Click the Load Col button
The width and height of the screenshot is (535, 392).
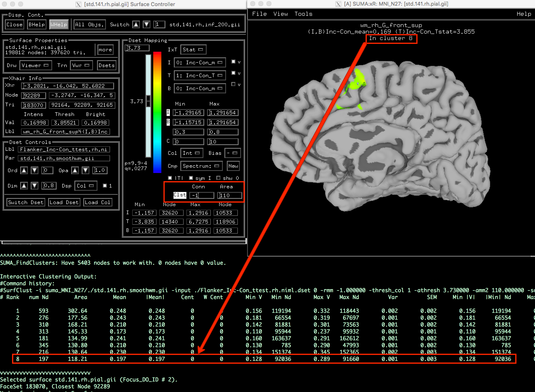(x=98, y=202)
